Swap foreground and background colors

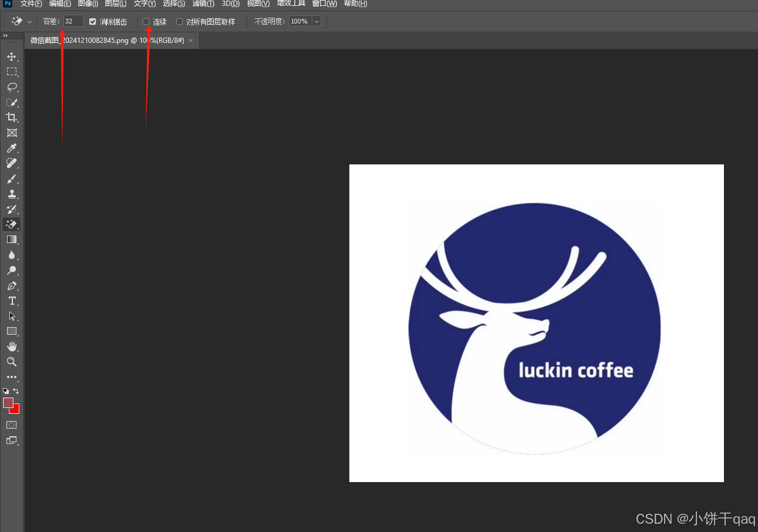click(16, 390)
